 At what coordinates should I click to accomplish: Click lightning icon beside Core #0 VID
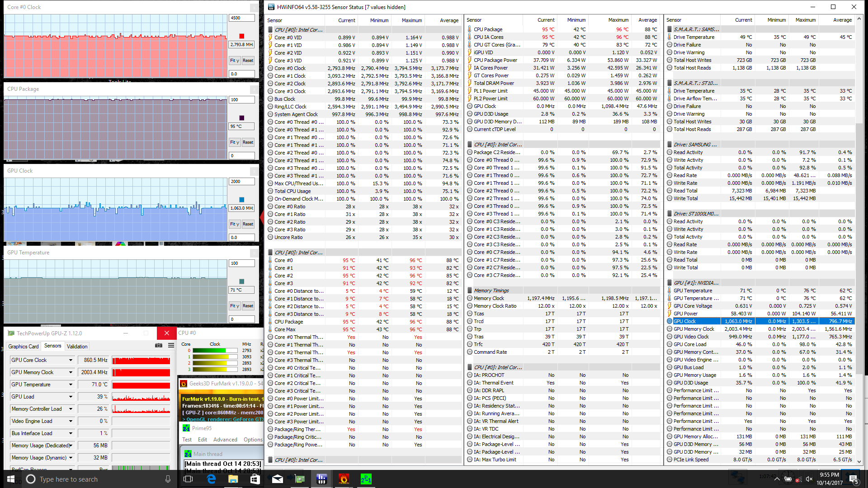(270, 38)
